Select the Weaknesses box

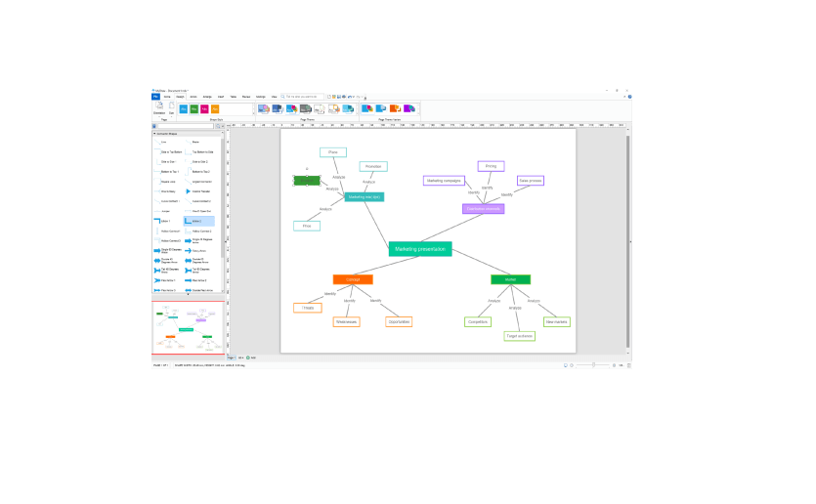click(347, 322)
